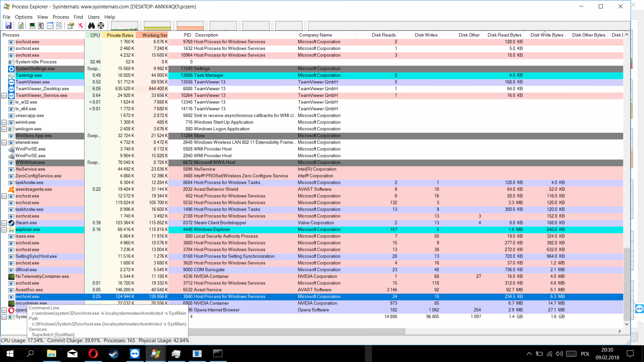Click the DLL/Handle view toolbar icon

(x=59, y=26)
